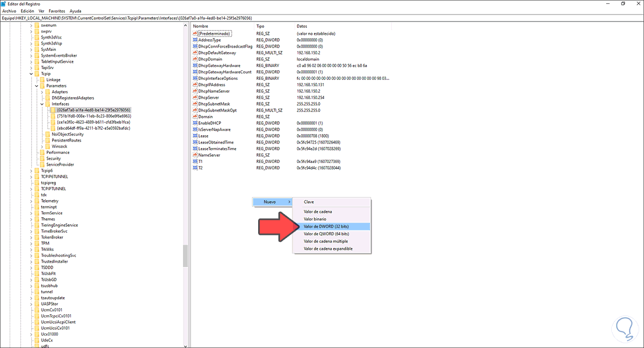
Task: Click the AddressType DWORD value icon
Action: click(195, 40)
